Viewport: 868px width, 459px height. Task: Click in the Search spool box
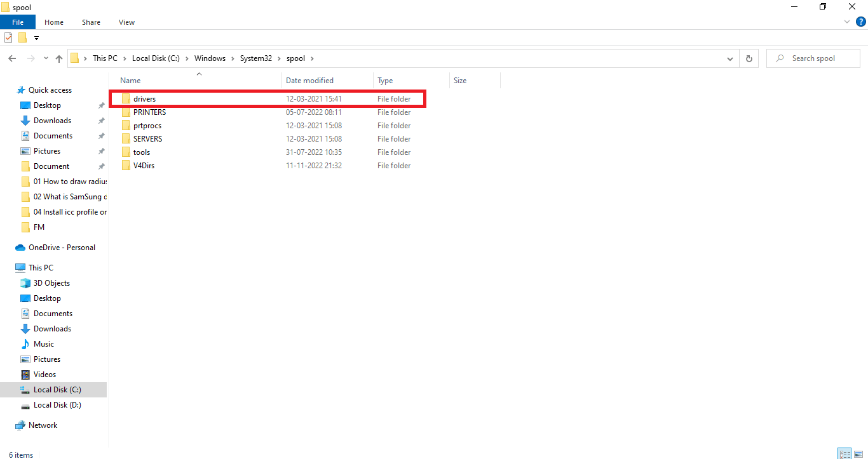coord(813,58)
